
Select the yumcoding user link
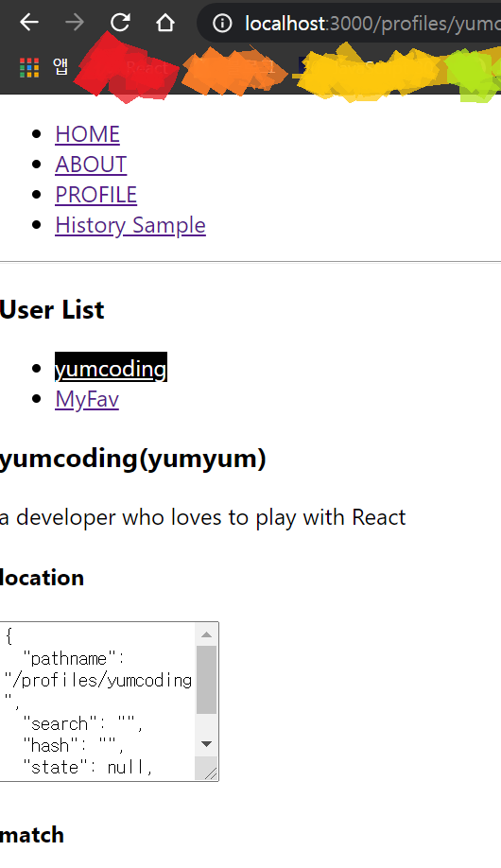click(x=111, y=369)
